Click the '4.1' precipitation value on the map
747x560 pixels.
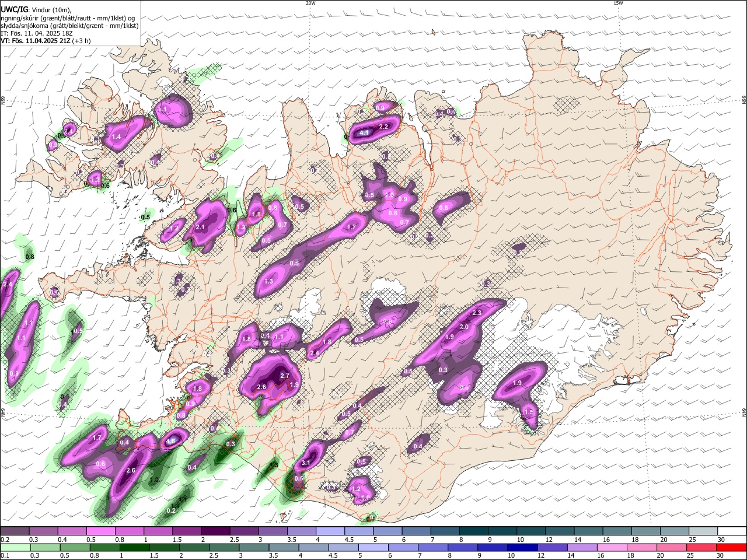(365, 133)
